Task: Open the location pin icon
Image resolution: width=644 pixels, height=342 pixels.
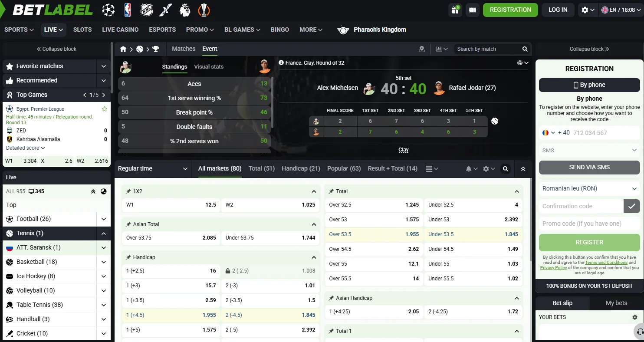Action: 421,49
